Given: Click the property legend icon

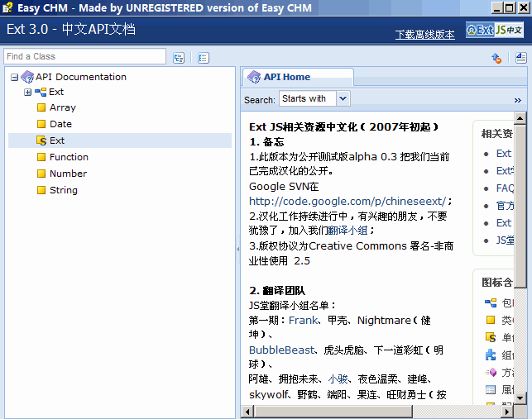Looking at the screenshot, I should [491, 389].
